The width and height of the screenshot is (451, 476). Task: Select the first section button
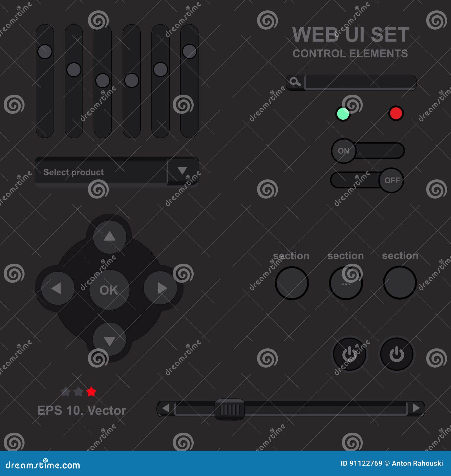tap(291, 283)
